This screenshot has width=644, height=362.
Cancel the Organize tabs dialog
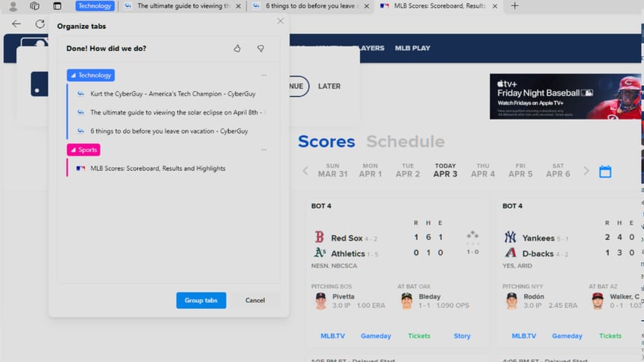click(255, 301)
